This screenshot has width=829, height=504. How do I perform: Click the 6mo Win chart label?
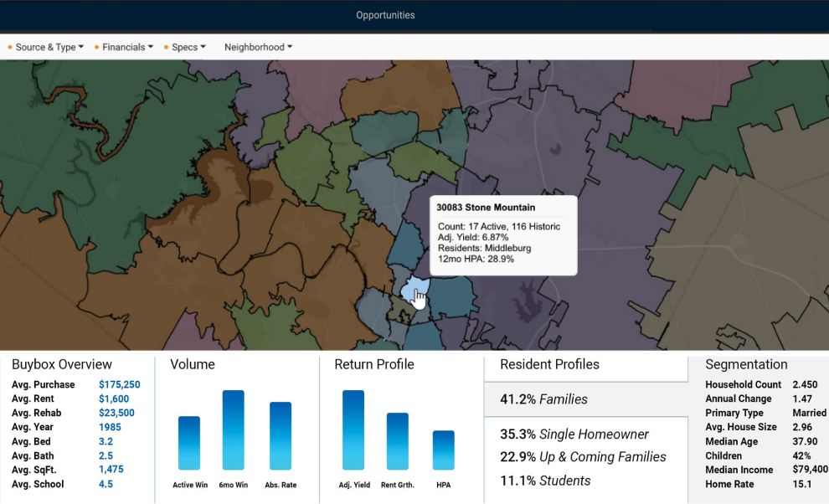coord(233,485)
